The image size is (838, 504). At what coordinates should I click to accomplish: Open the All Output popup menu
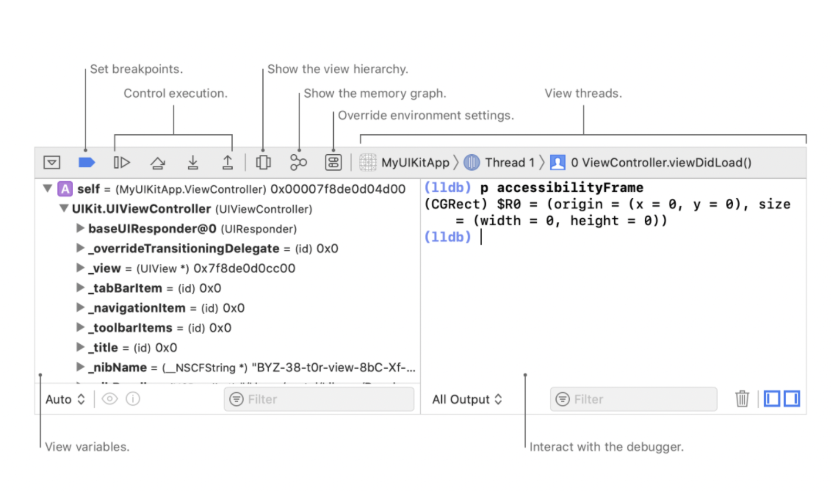point(467,399)
